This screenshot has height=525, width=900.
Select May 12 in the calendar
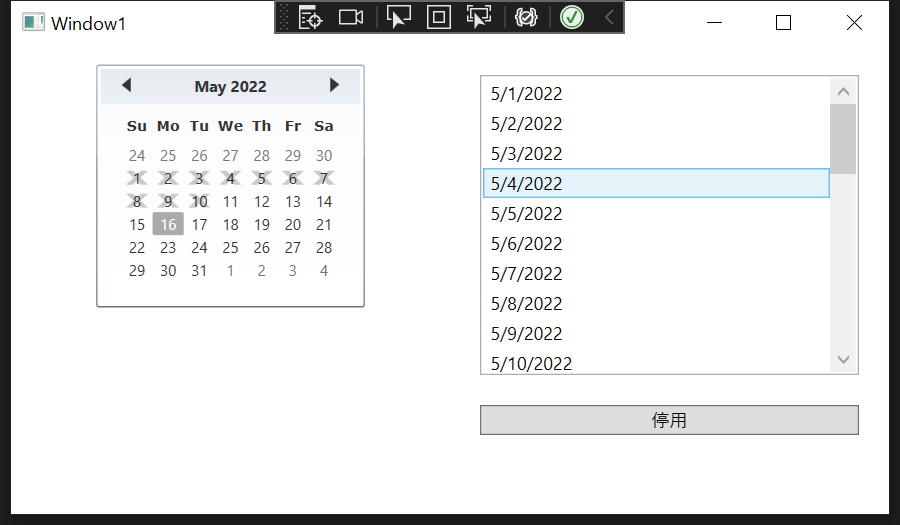(x=262, y=201)
